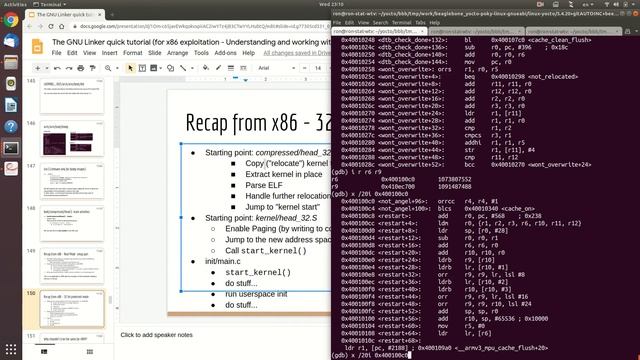Select slide 146 thumbnail

click(x=72, y=139)
